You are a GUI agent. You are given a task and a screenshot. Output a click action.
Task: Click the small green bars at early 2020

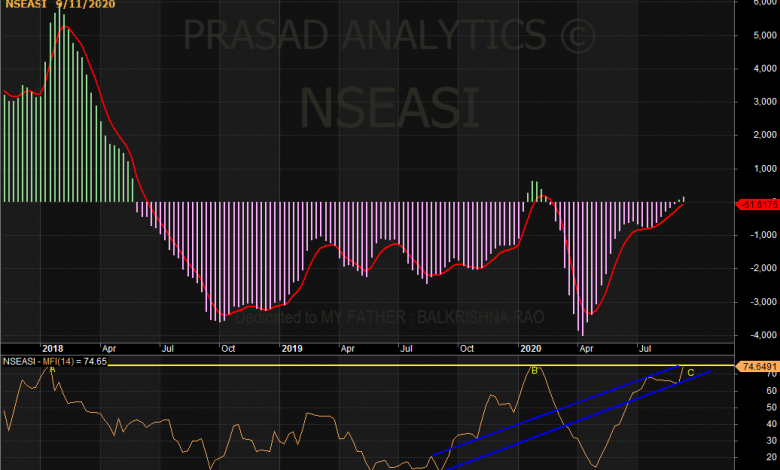point(534,192)
